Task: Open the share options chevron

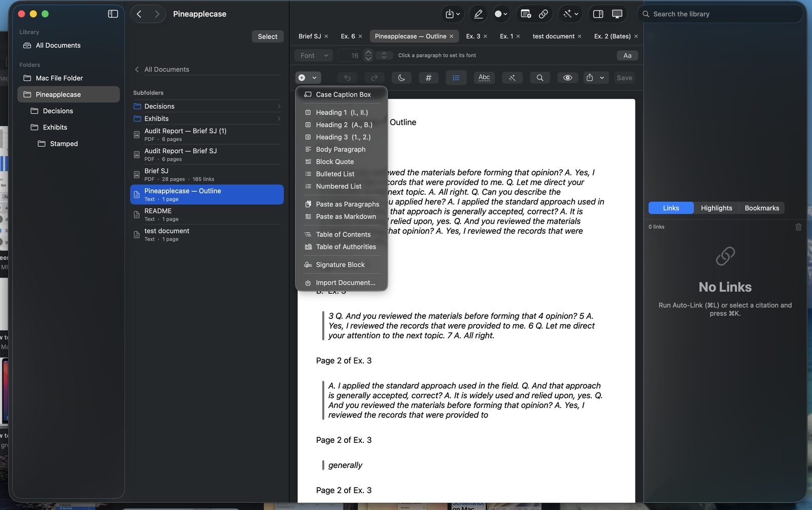Action: [x=602, y=78]
